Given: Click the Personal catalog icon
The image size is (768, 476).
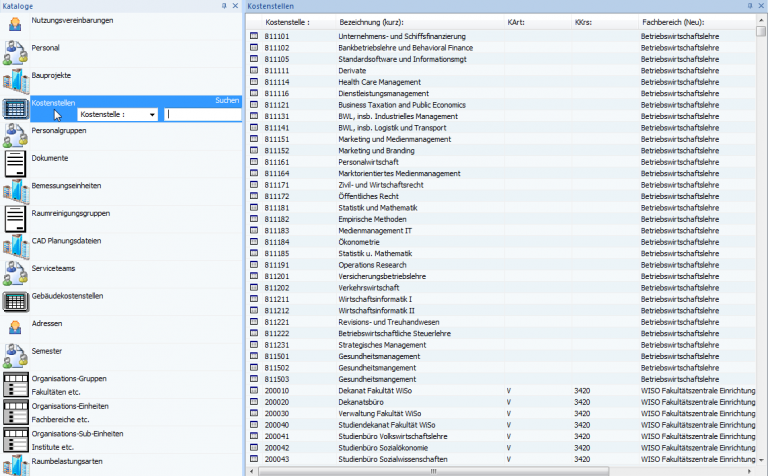Looking at the screenshot, I should click(15, 52).
